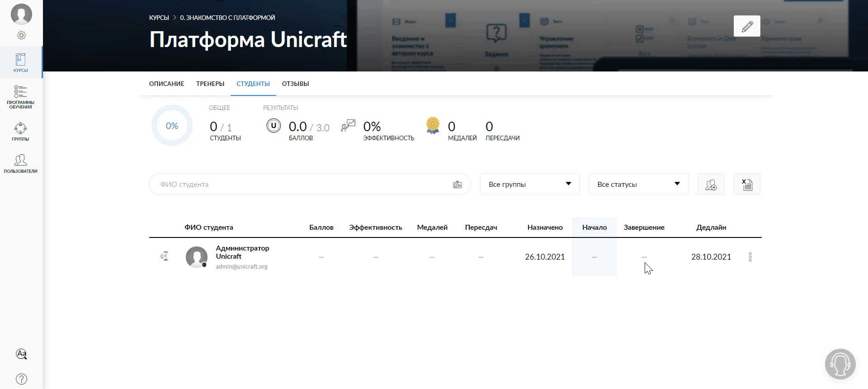This screenshot has width=868, height=389.
Task: Click the Платформа Unicraft course title
Action: tap(248, 40)
